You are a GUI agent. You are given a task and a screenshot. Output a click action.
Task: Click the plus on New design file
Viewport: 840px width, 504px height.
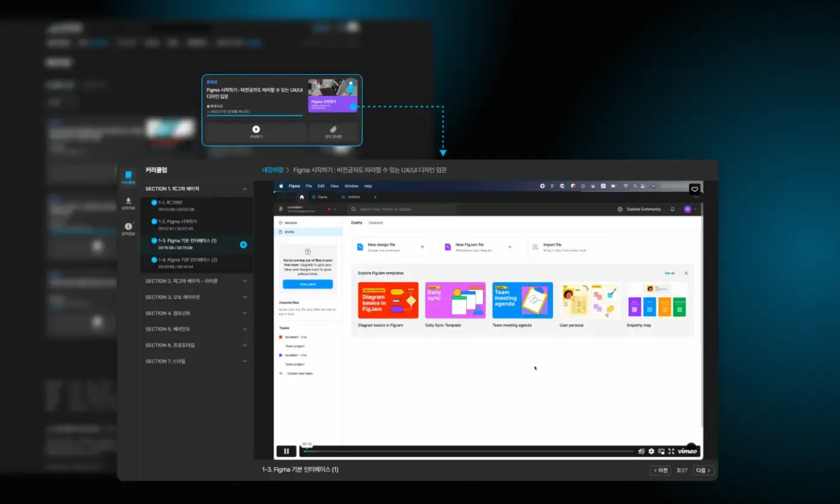(x=422, y=247)
